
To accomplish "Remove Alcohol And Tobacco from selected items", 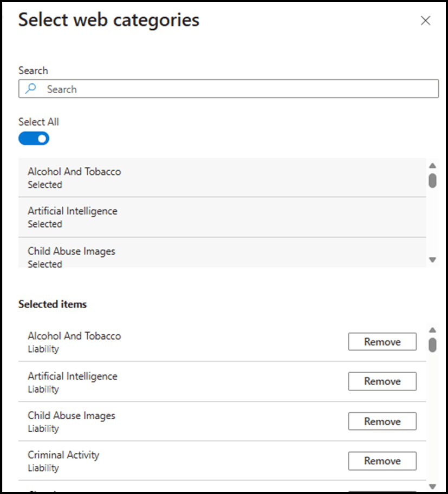I will 382,341.
